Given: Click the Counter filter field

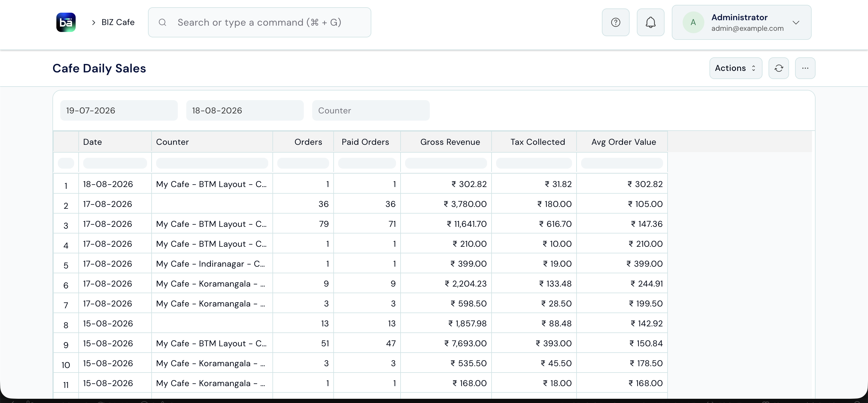Looking at the screenshot, I should pyautogui.click(x=371, y=110).
